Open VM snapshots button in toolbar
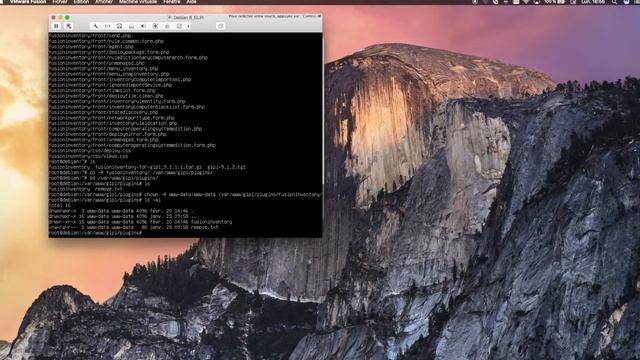 [69, 26]
